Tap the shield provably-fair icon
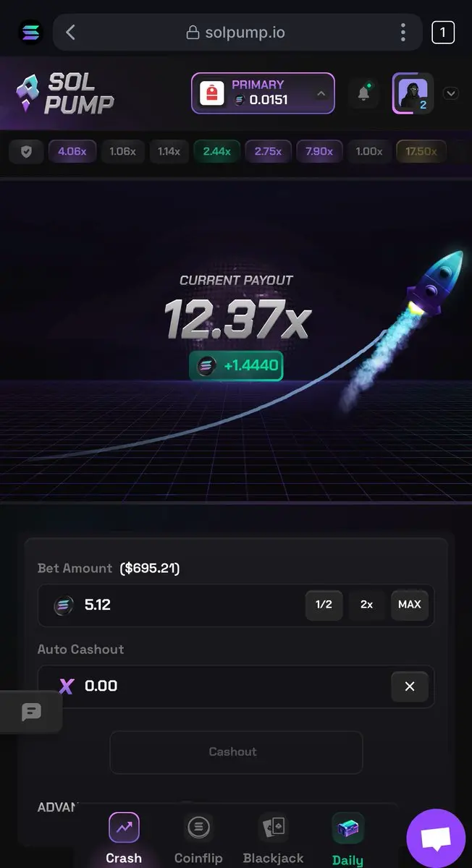This screenshot has height=868, width=472. 26,152
